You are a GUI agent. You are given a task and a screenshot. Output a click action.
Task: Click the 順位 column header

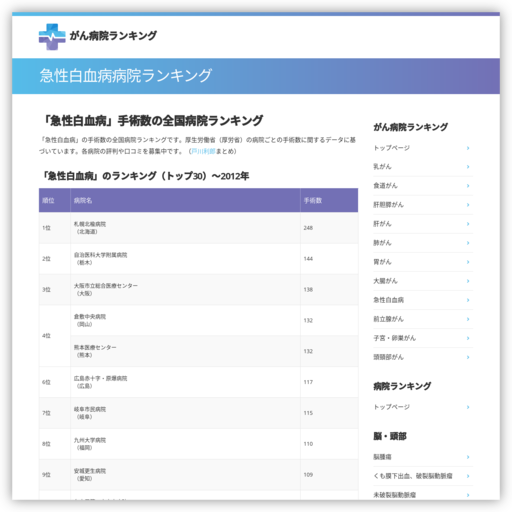tap(55, 200)
